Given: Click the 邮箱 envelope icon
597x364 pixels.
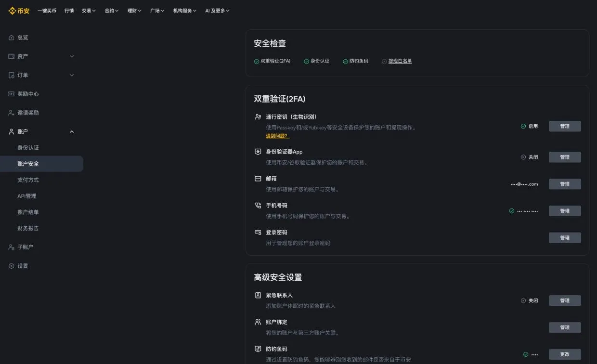Looking at the screenshot, I should point(258,179).
